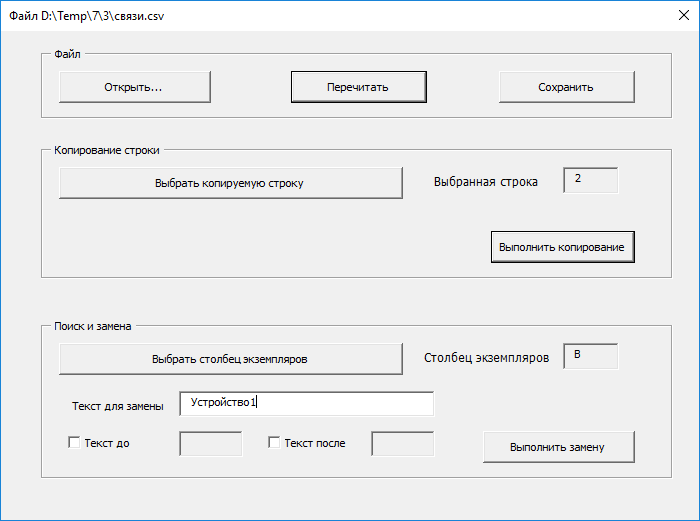Screen dimensions: 700x521
Task: Click the Открыть... button
Action: pos(135,87)
